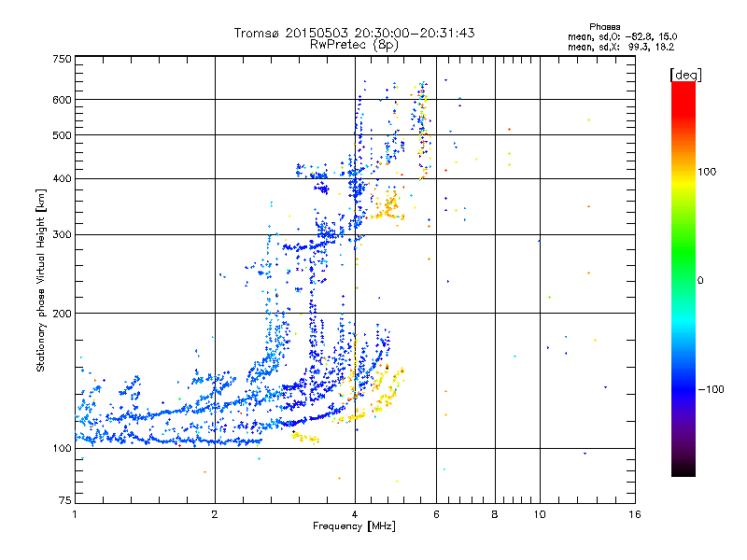Click the '10' x-axis tick label
The image size is (747, 560).
(540, 514)
